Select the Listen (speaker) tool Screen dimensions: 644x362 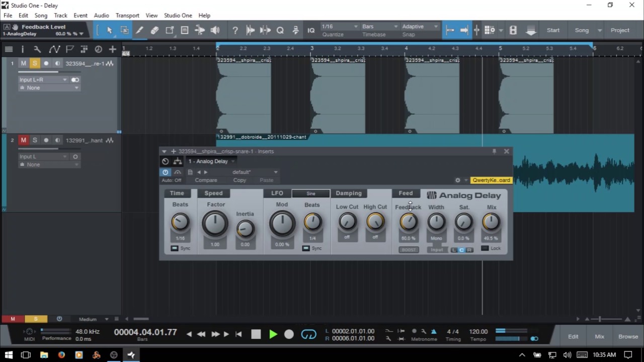(215, 30)
